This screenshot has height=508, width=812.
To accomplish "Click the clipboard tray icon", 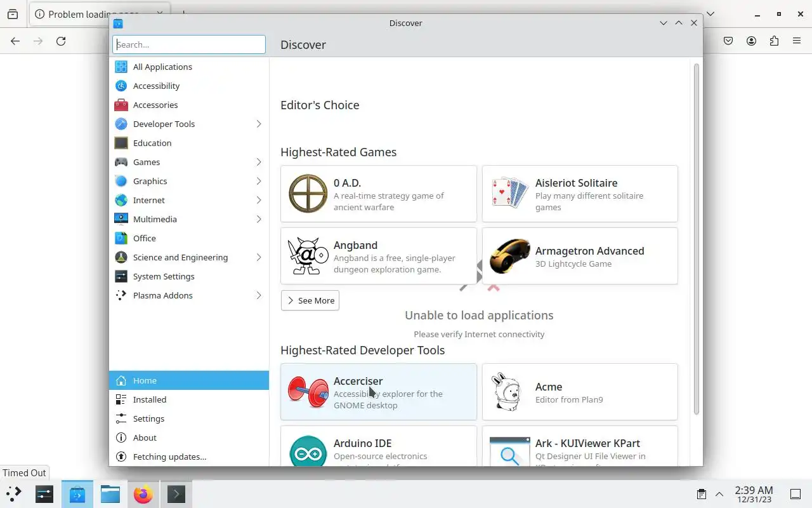I will click(701, 494).
